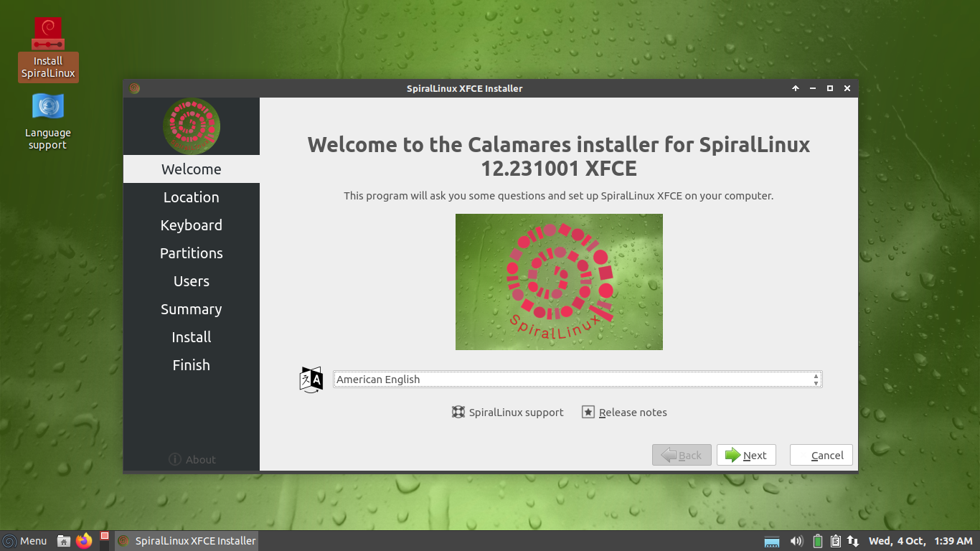980x551 pixels.
Task: Launch Firefox from the taskbar
Action: [x=85, y=541]
